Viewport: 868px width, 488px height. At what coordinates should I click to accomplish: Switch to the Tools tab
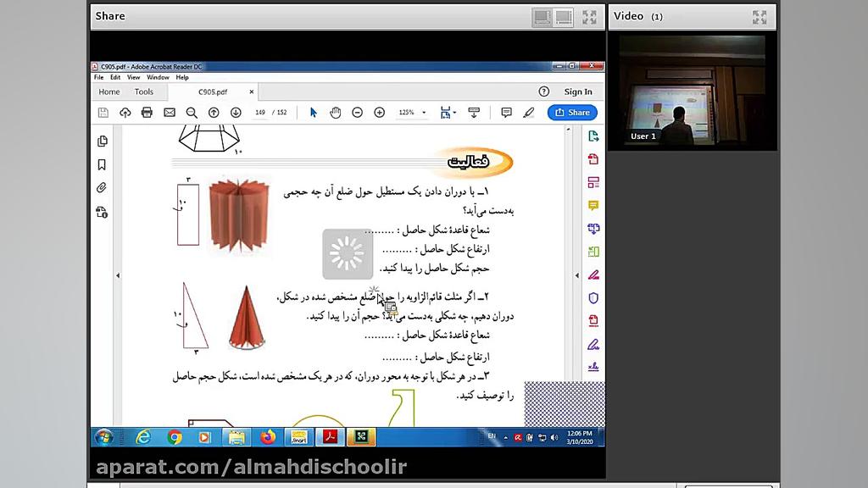coord(143,91)
